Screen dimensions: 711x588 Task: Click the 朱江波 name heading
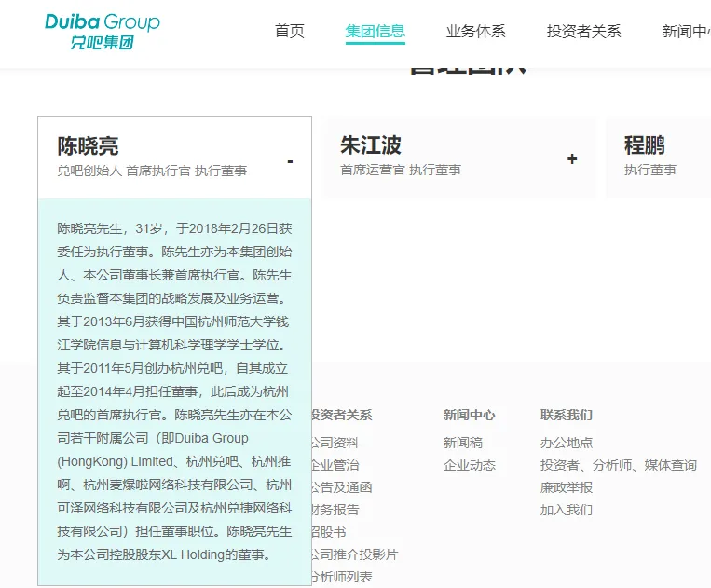click(x=371, y=145)
